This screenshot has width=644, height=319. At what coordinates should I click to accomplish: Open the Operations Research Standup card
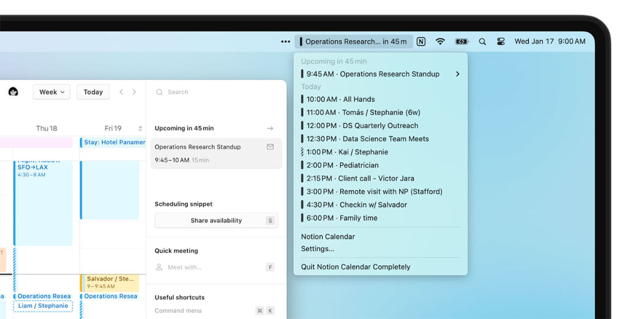click(216, 153)
